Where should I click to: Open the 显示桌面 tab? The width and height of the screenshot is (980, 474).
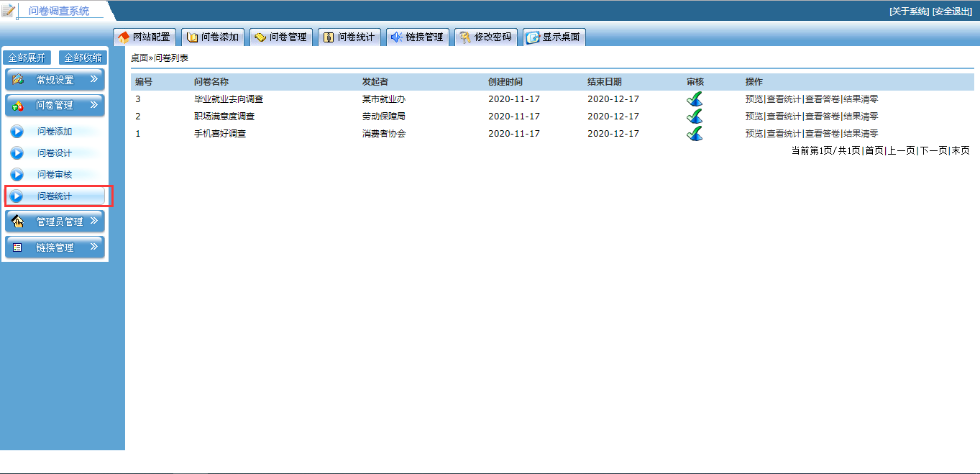point(554,37)
